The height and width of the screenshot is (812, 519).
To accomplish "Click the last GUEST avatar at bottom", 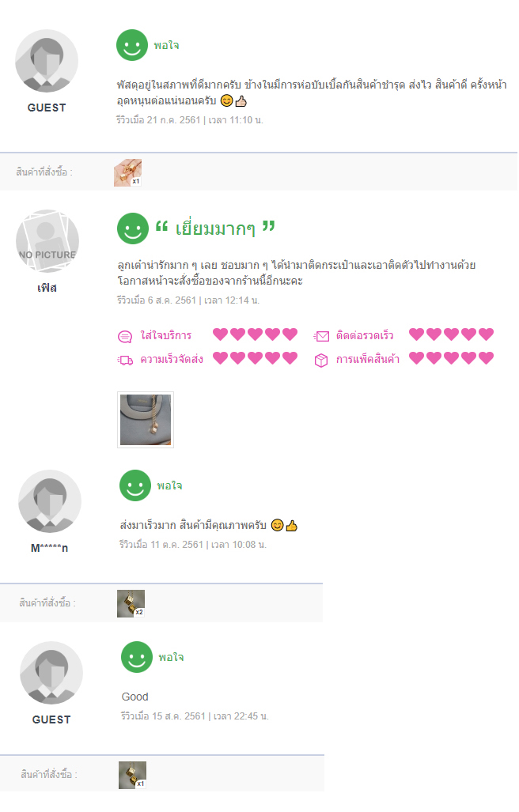I will tap(51, 673).
